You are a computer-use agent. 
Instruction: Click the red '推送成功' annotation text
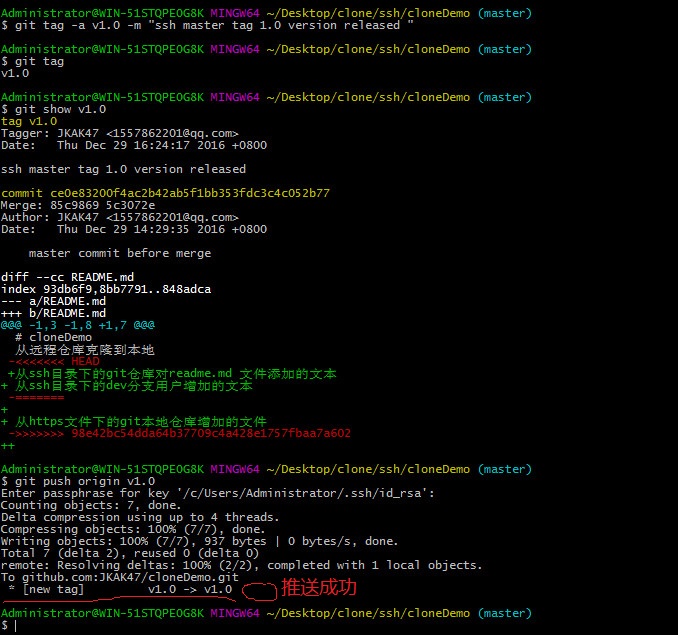click(317, 587)
